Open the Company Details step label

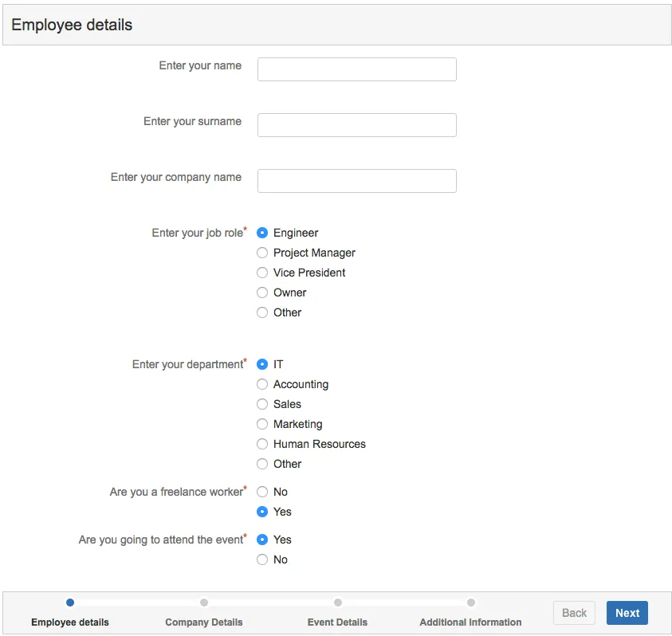[x=204, y=622]
